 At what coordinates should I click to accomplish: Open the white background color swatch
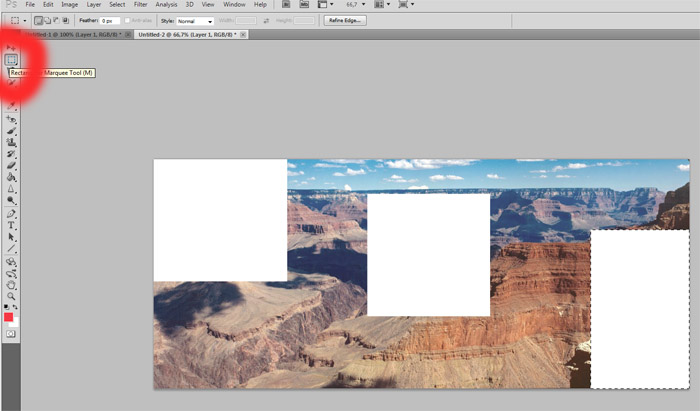pyautogui.click(x=15, y=324)
